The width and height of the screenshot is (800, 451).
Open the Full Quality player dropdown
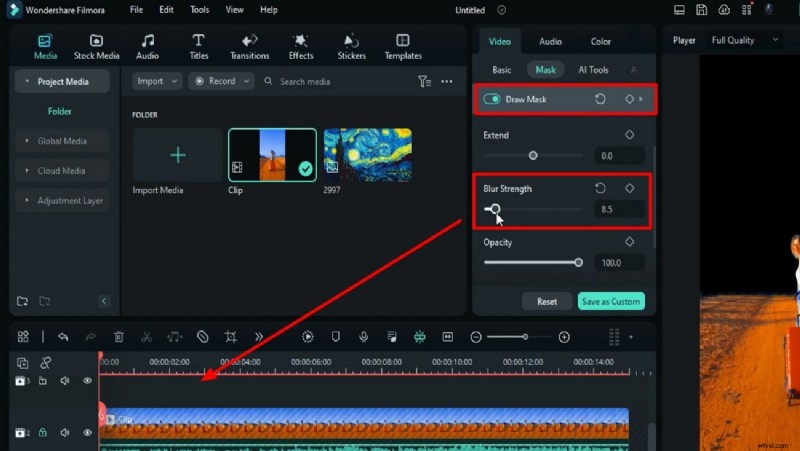click(x=745, y=40)
